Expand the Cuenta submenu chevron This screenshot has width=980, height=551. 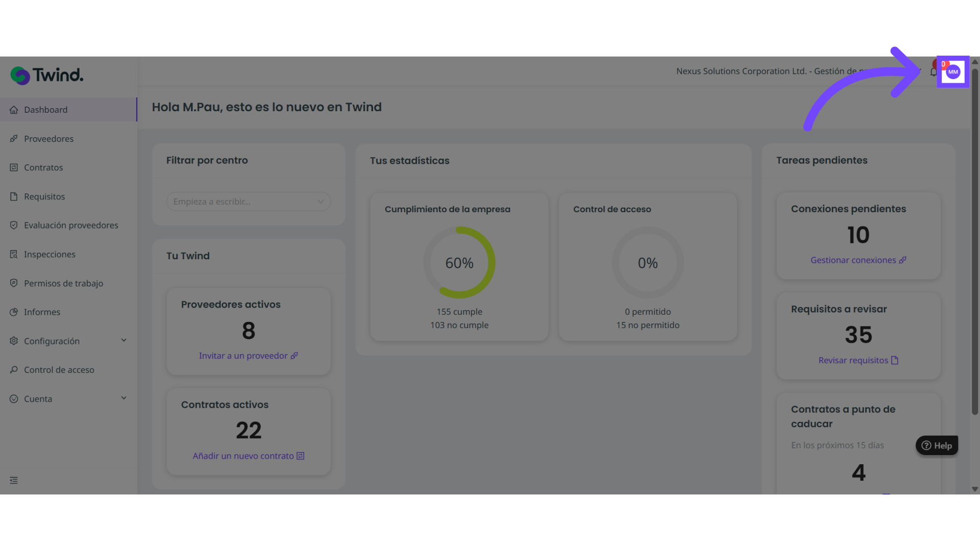tap(124, 398)
